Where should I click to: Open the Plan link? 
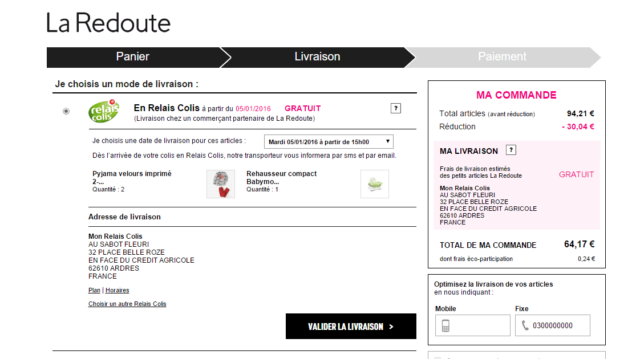(x=94, y=290)
